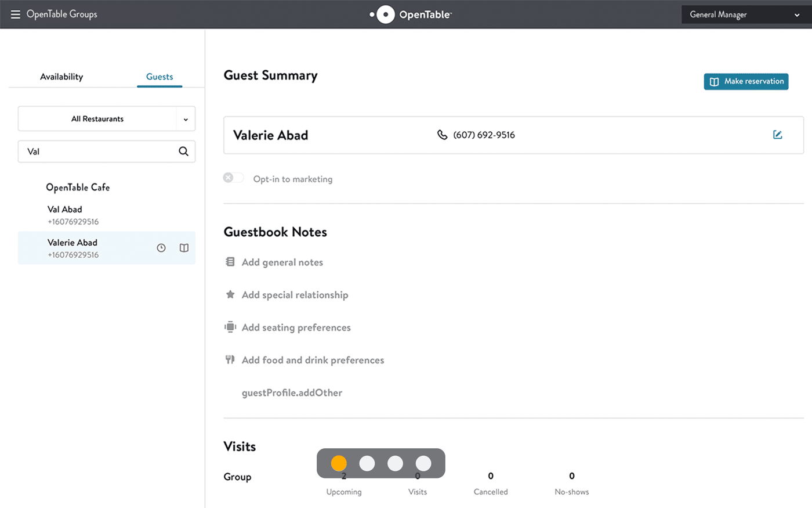Toggle Opt-in to marketing switch
The width and height of the screenshot is (812, 508).
(x=233, y=178)
